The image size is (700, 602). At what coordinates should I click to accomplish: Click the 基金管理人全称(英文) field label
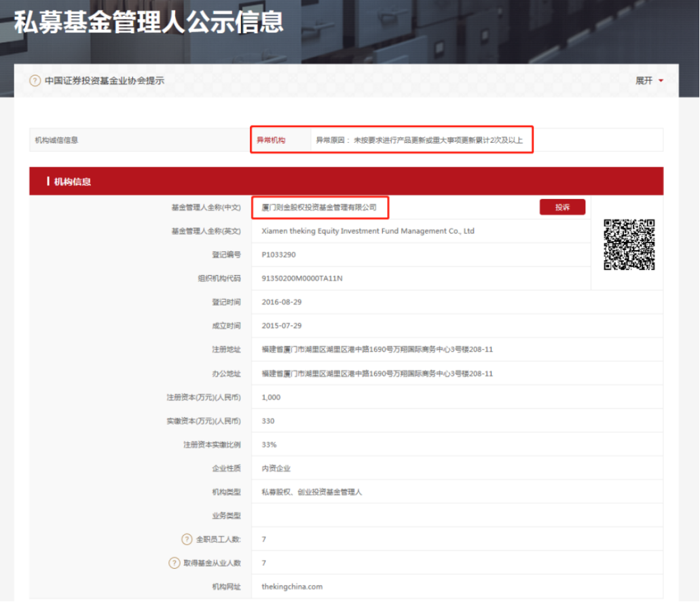click(206, 231)
